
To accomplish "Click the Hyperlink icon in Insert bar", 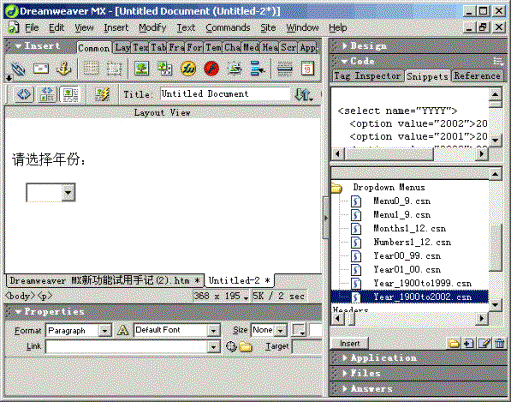I will click(x=18, y=69).
